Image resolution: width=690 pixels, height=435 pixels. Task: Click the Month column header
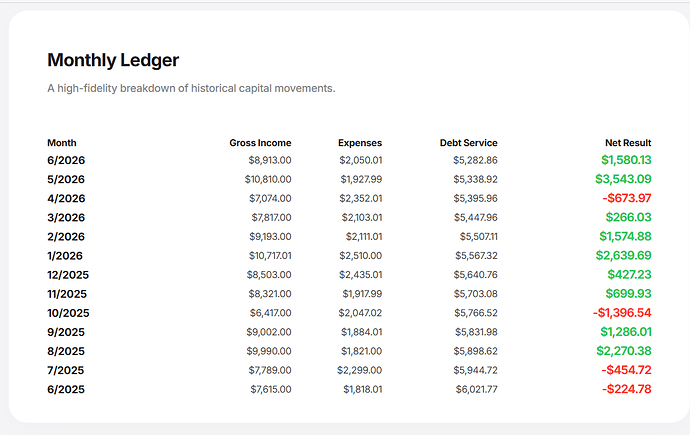click(62, 143)
